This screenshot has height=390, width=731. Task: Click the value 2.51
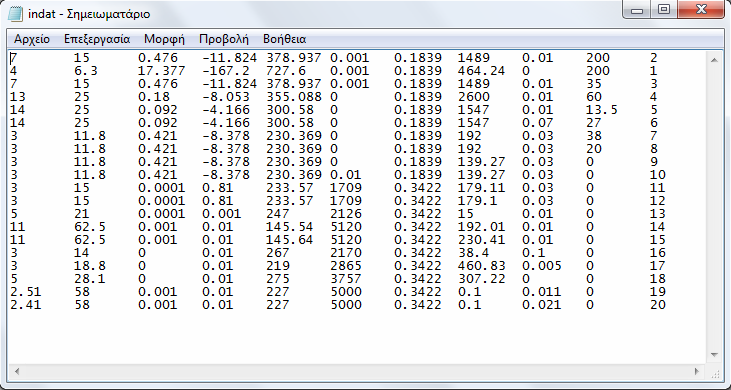click(26, 292)
